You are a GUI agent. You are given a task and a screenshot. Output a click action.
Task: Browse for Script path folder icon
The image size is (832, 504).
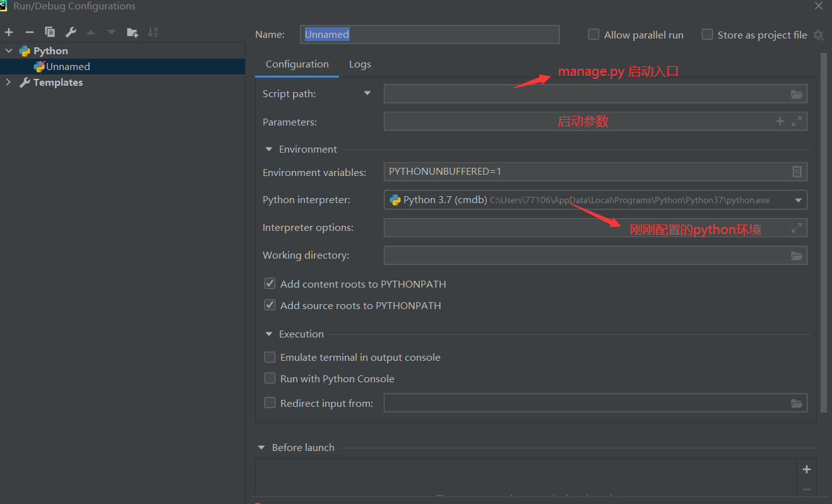pyautogui.click(x=797, y=94)
